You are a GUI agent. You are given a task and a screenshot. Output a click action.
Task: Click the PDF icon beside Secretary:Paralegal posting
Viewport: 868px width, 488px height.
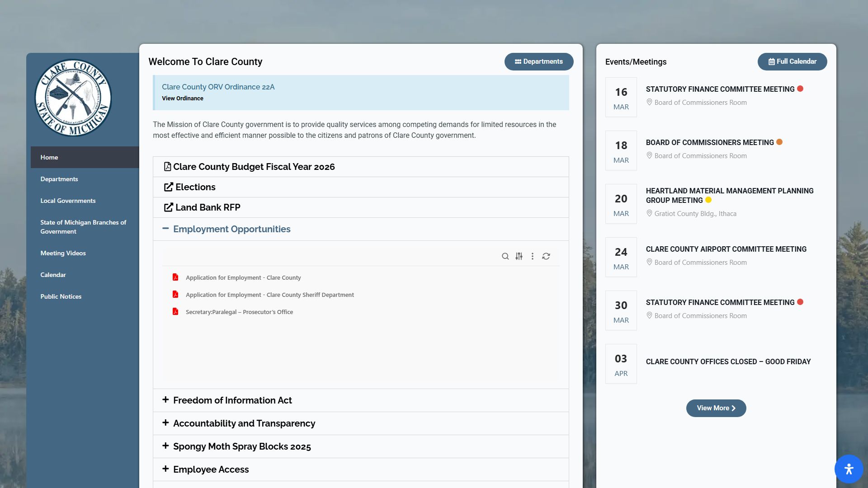(x=175, y=312)
